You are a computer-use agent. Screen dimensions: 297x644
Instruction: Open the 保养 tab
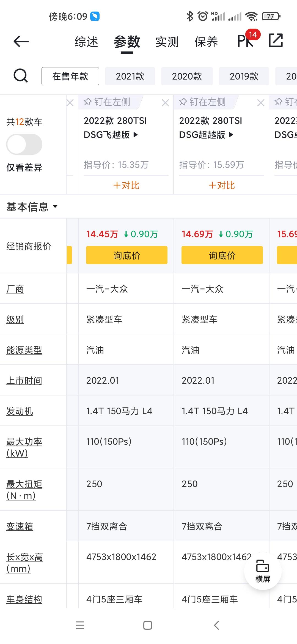206,42
